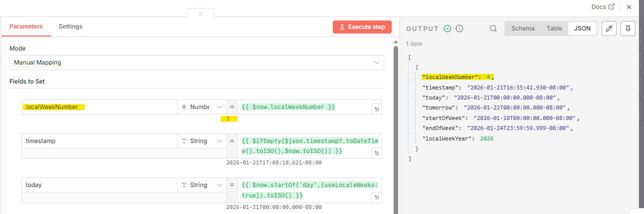Click the info icon beside OUTPUT
644x214 pixels.
[x=459, y=28]
